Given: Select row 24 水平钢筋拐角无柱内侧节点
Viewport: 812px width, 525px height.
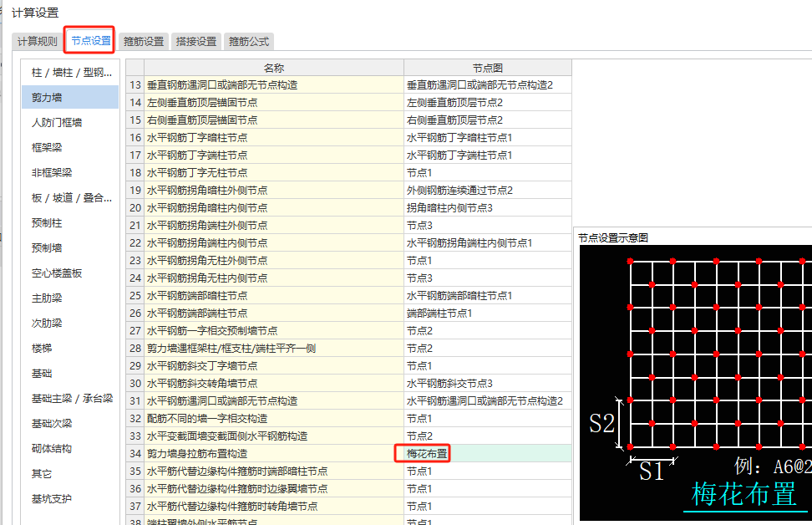Looking at the screenshot, I should pyautogui.click(x=349, y=278).
